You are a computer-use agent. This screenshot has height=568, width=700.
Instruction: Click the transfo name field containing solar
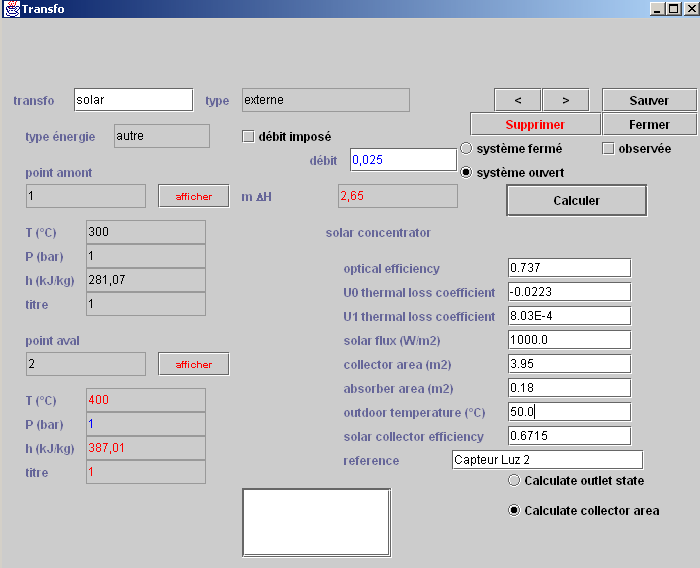pos(133,100)
